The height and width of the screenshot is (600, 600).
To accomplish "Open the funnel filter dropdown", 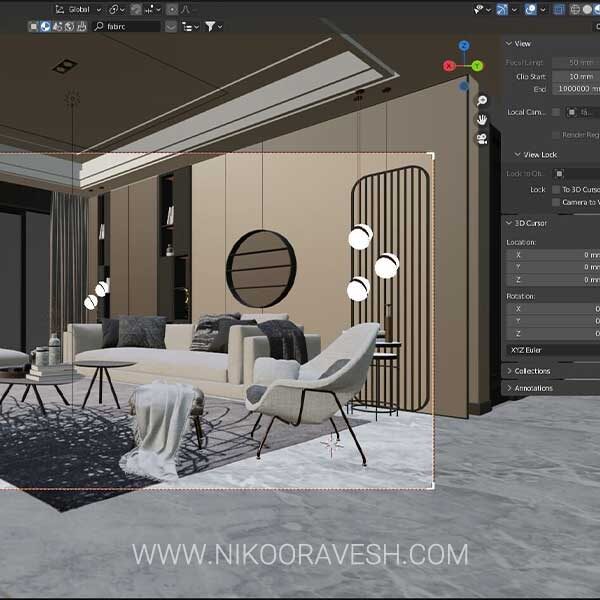I will [x=214, y=26].
